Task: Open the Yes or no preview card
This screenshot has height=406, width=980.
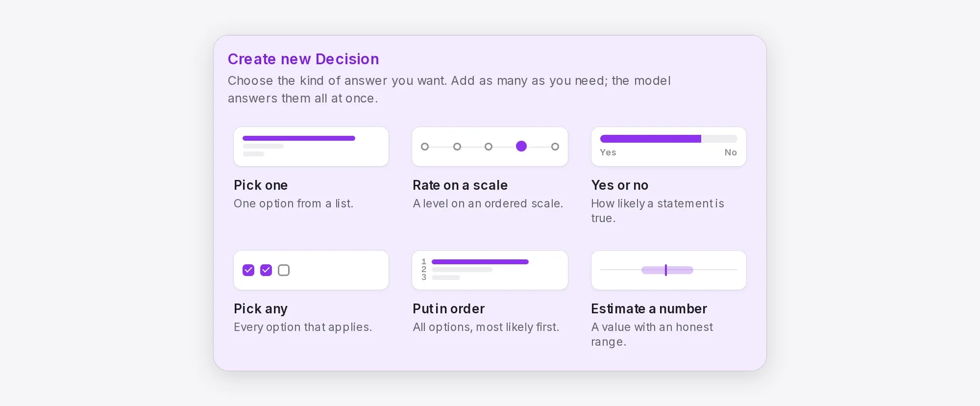Action: pos(669,147)
